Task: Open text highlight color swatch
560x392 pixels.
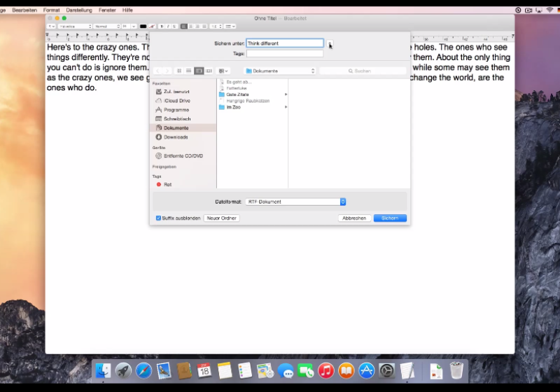Action: click(x=152, y=27)
